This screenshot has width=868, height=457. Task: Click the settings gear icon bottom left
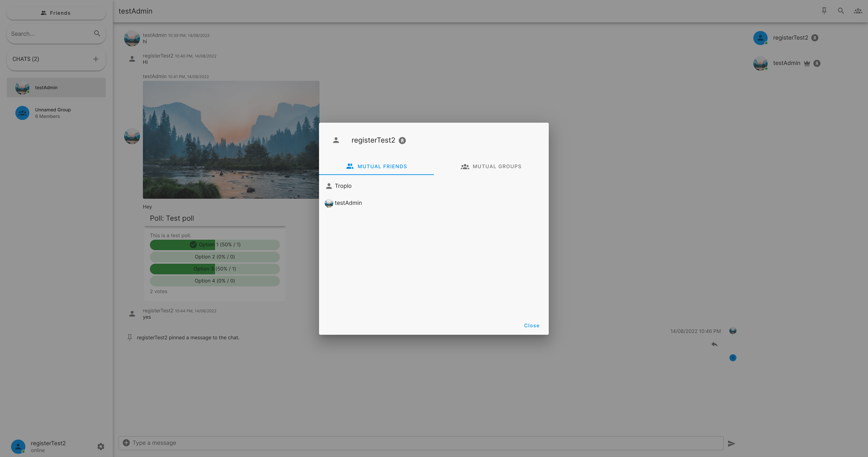coord(100,447)
